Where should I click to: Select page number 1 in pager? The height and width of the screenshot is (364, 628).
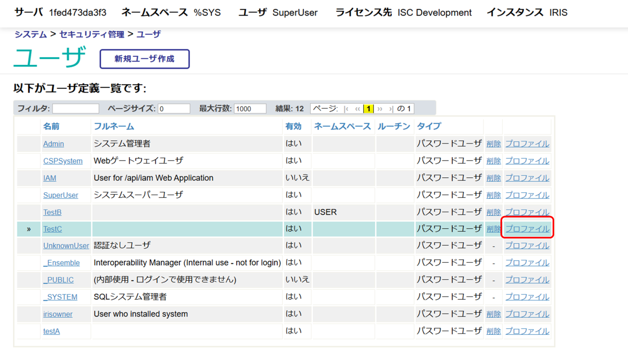[369, 109]
